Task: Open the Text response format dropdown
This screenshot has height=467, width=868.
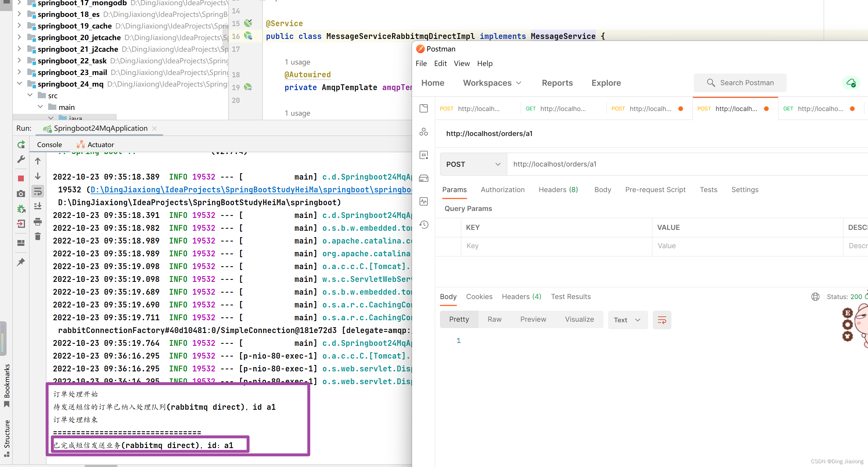Action: pyautogui.click(x=627, y=320)
